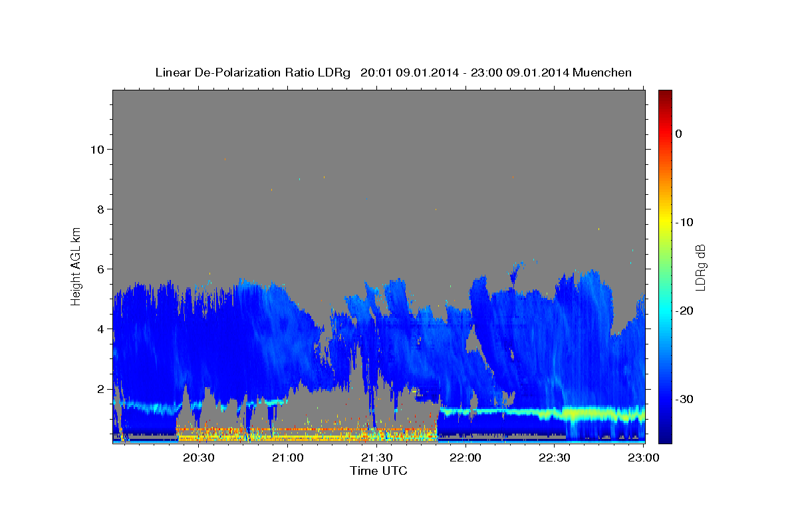The height and width of the screenshot is (532, 798).
Task: Click the 20:30 time tick label
Action: (x=199, y=458)
